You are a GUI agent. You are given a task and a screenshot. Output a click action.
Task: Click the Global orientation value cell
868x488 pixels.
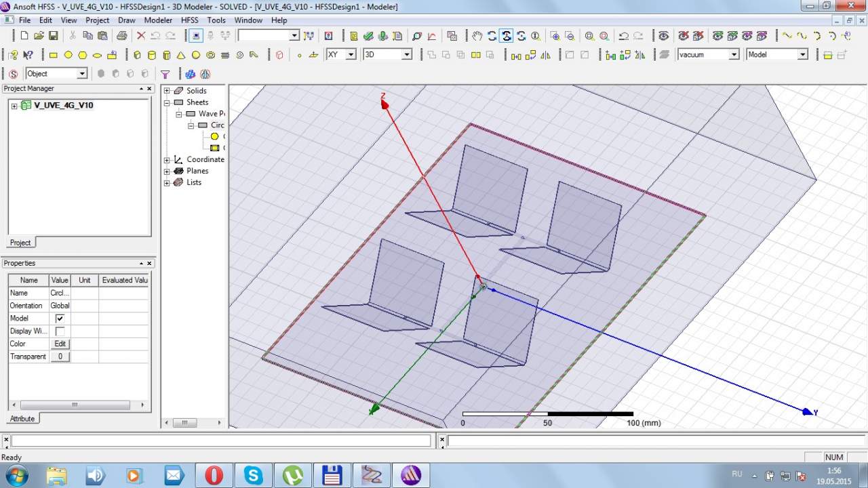60,306
